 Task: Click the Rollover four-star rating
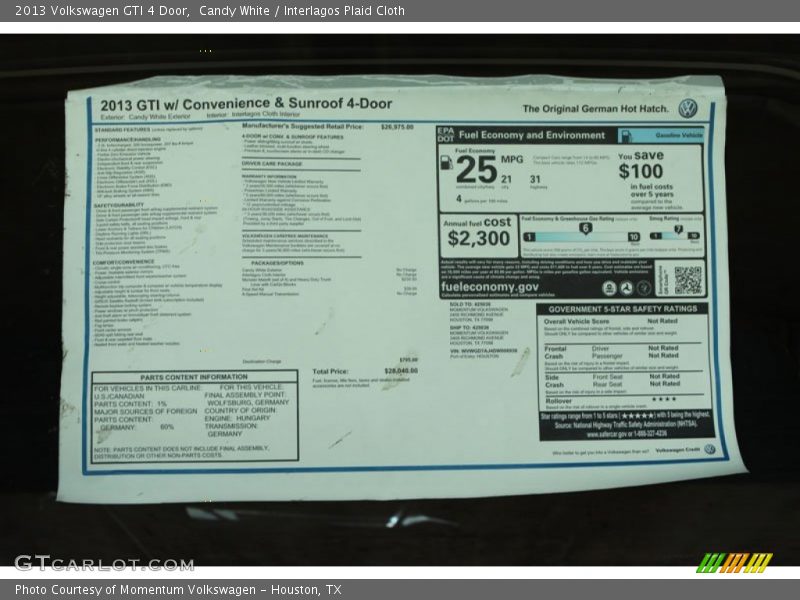663,399
